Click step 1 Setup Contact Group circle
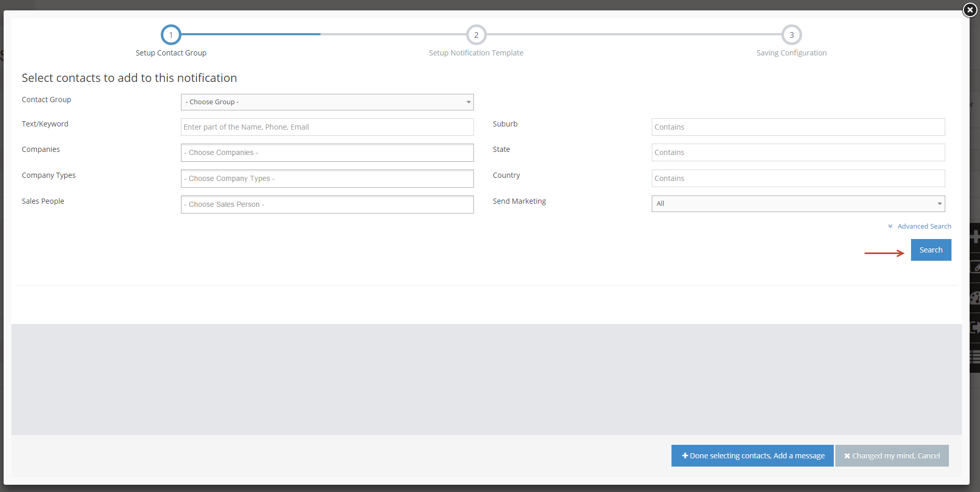The image size is (980, 492). pyautogui.click(x=171, y=35)
